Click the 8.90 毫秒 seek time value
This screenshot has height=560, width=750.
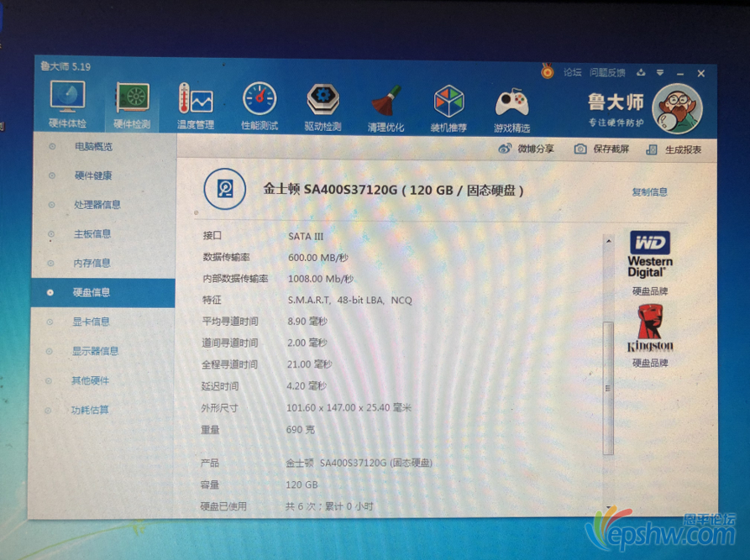tap(307, 322)
